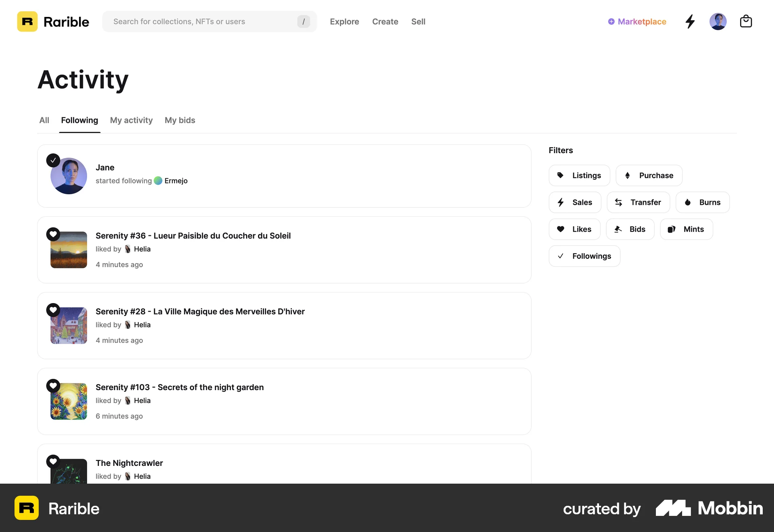This screenshot has width=774, height=532.
Task: Open your profile avatar menu
Action: pos(718,21)
